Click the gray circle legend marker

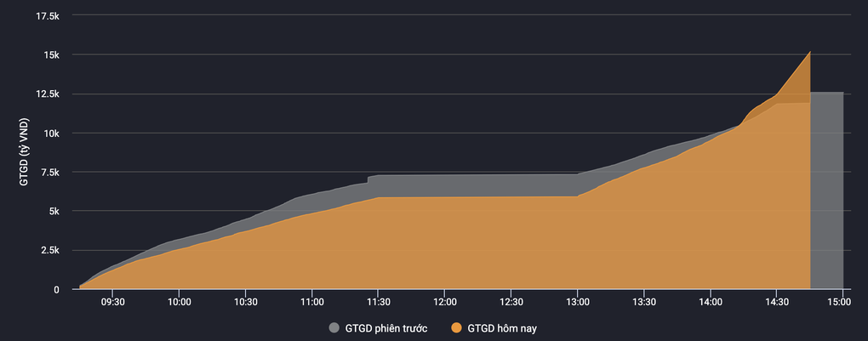[334, 327]
